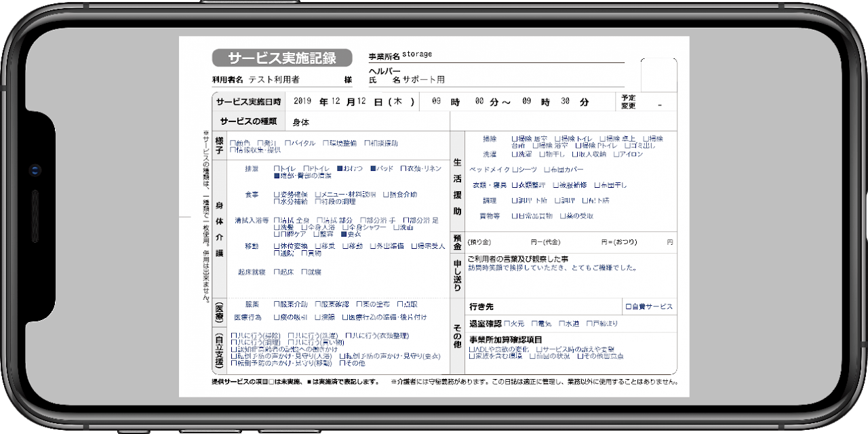Check the 体位変換 box under 移動
Image resolution: width=868 pixels, height=434 pixels.
(277, 246)
